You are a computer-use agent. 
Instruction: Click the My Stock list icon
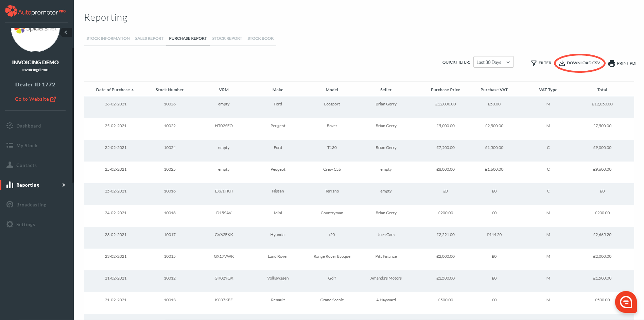10,146
